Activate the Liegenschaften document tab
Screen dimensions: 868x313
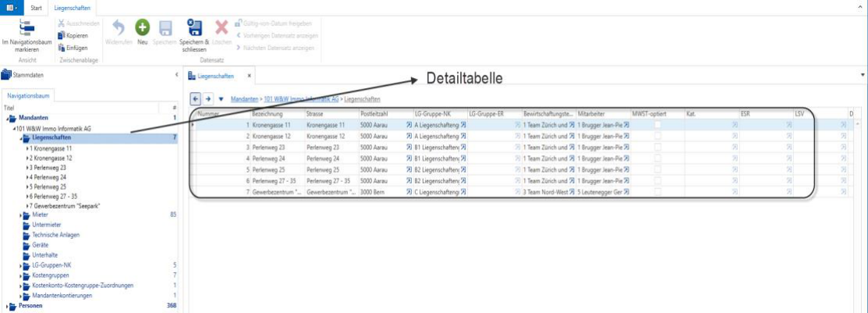coord(216,76)
